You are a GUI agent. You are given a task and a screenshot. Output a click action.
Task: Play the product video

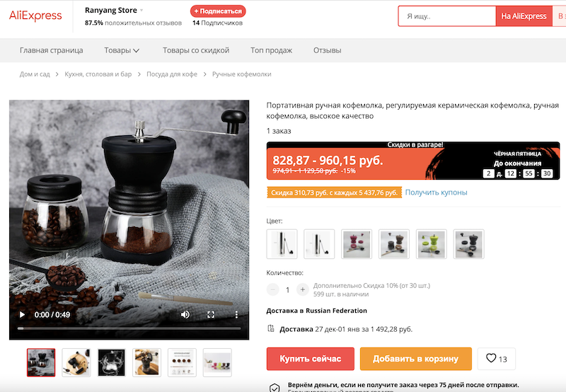point(22,315)
